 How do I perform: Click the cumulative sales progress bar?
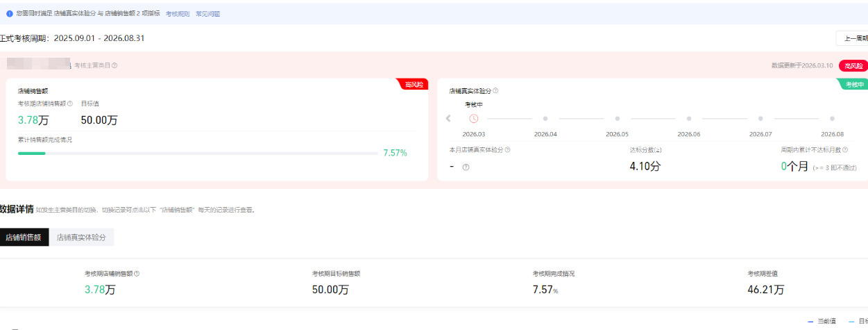click(198, 153)
